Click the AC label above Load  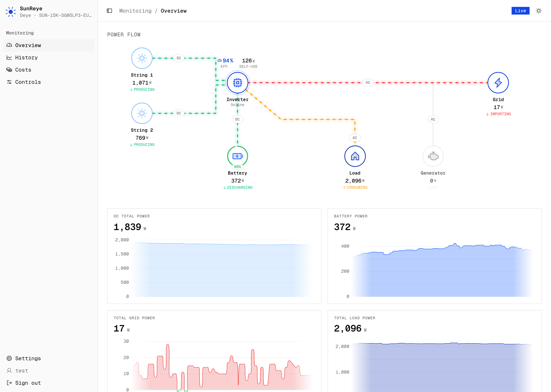point(355,138)
